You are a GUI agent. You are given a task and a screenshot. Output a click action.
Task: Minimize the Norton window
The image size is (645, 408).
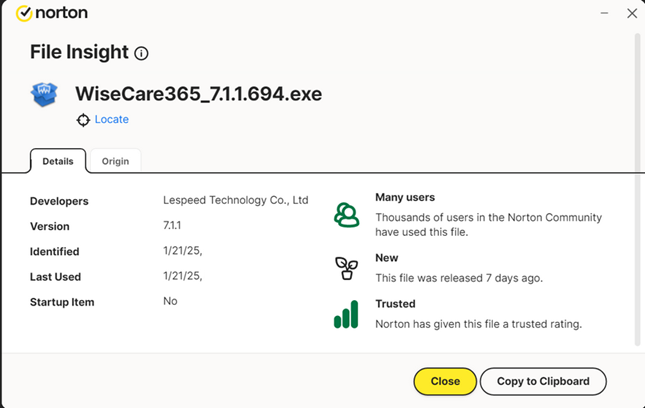point(604,14)
